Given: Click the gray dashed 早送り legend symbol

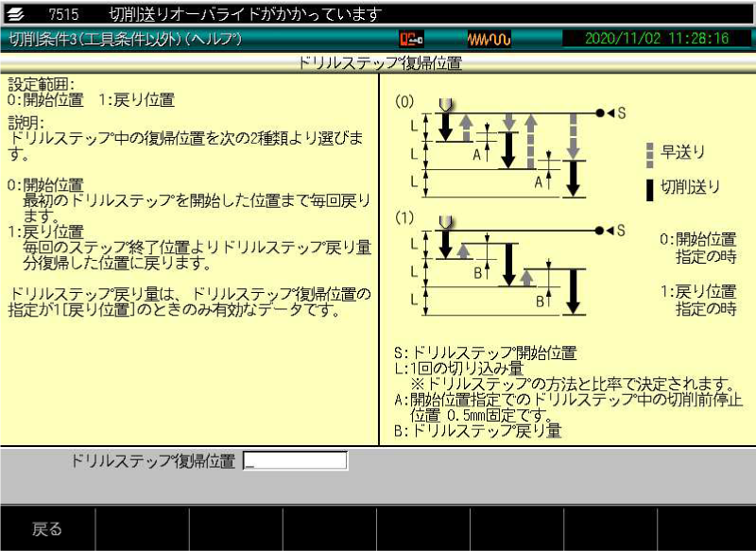Looking at the screenshot, I should 649,153.
